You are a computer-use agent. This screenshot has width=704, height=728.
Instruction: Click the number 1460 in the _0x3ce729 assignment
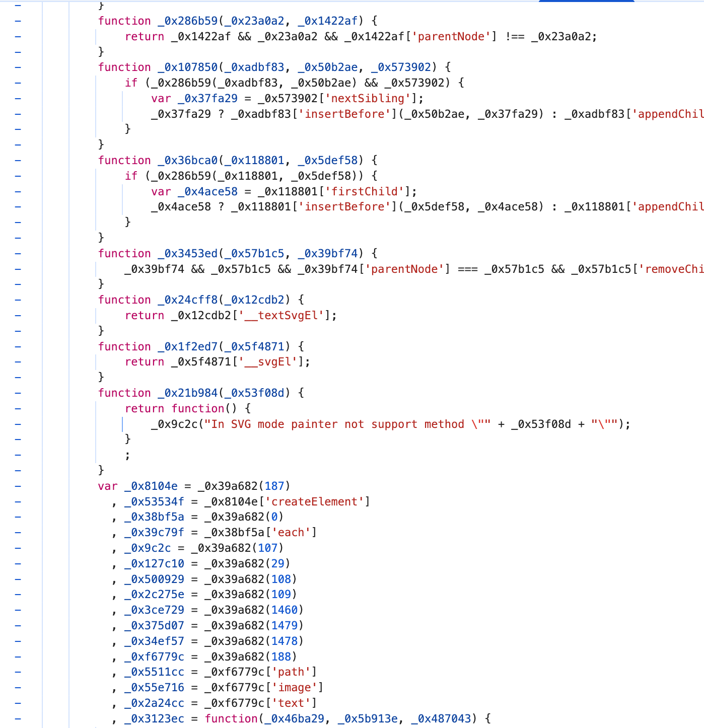(284, 610)
